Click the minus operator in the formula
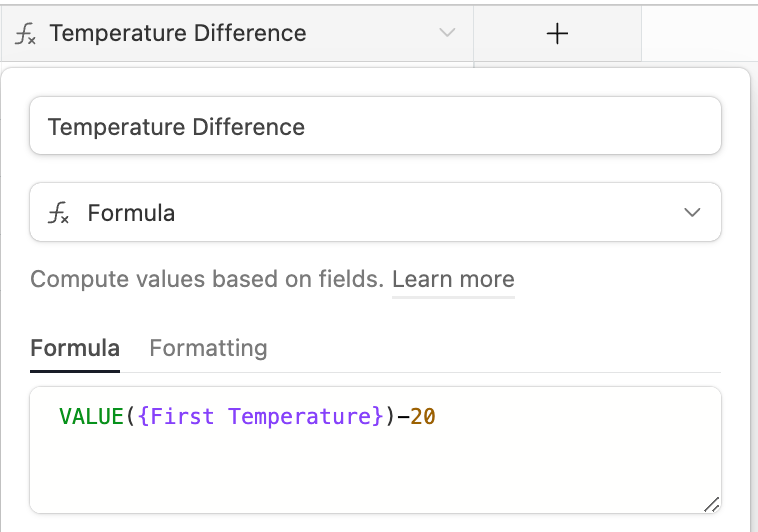758x532 pixels. (403, 416)
